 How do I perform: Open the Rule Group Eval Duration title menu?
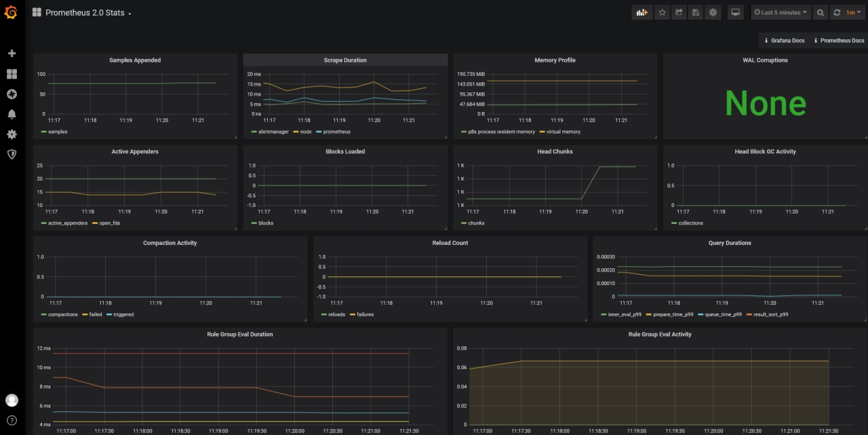tap(240, 335)
